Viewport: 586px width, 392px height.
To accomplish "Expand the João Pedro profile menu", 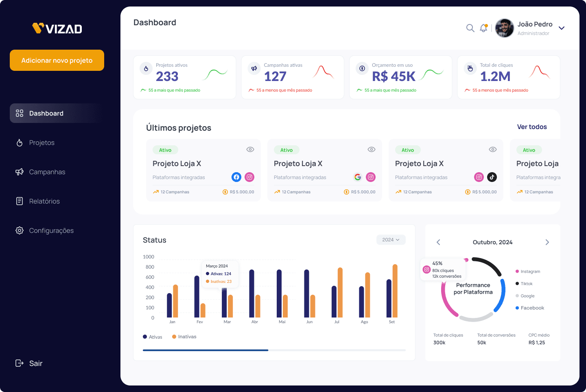I will [562, 28].
